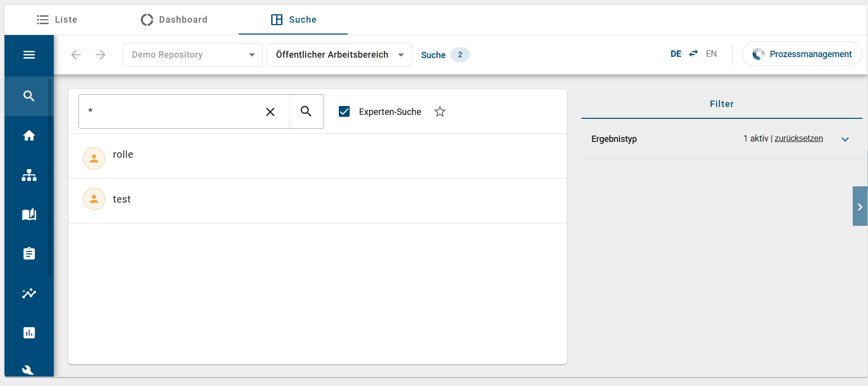This screenshot has width=868, height=386.
Task: Mark search as favorite with star
Action: pos(440,112)
